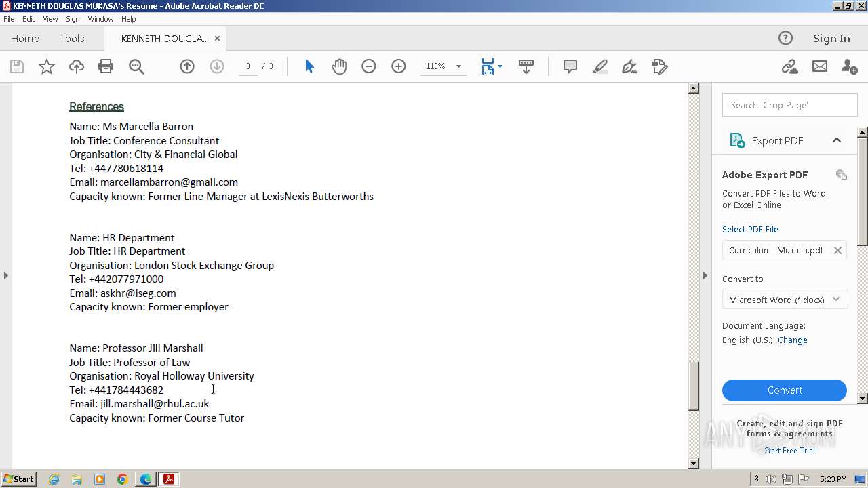Open the Help question mark icon
868x488 pixels.
coord(785,38)
